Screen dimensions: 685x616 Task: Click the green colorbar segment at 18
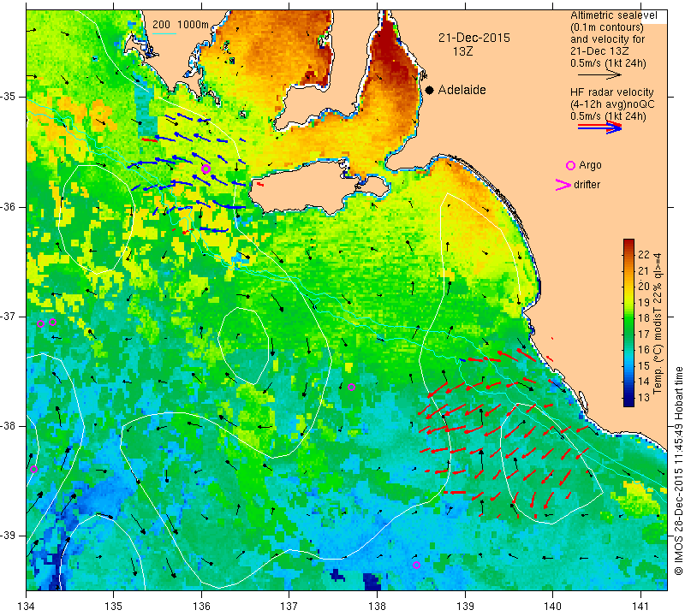pos(628,318)
